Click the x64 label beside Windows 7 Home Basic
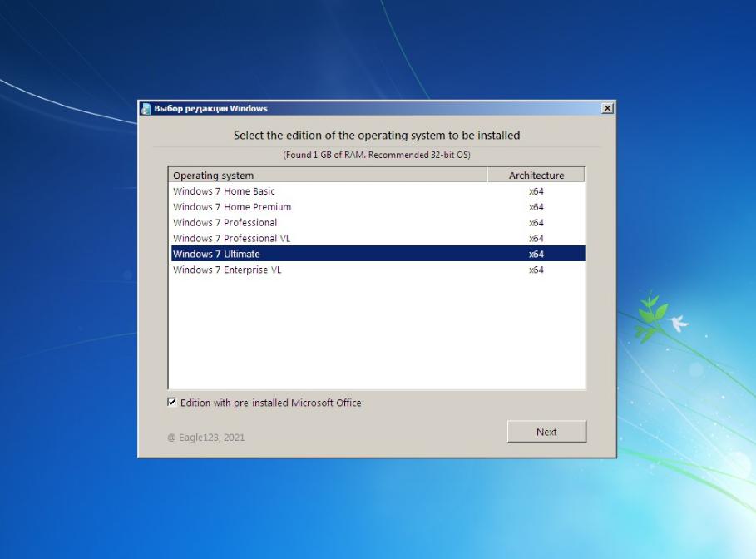This screenshot has height=559, width=756. coord(536,190)
